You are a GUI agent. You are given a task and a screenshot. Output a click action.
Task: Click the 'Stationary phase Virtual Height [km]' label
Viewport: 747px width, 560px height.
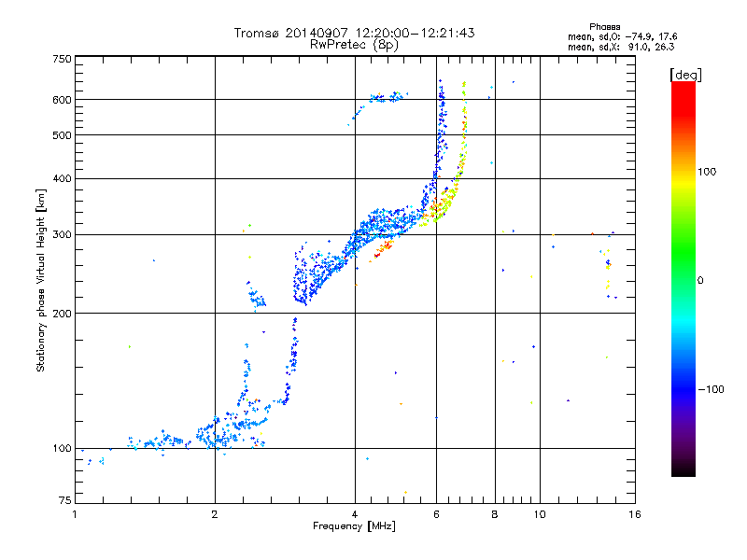[x=41, y=280]
